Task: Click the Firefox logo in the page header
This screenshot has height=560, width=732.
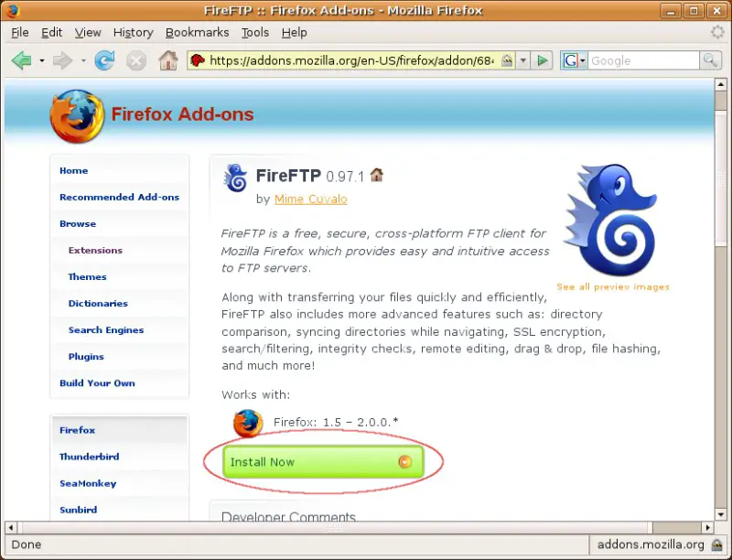Action: (77, 116)
